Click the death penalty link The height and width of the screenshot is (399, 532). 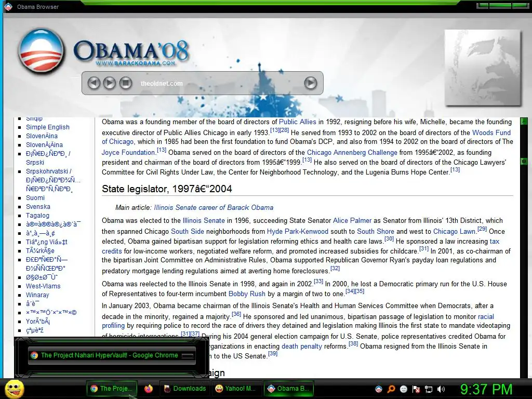[x=302, y=347]
